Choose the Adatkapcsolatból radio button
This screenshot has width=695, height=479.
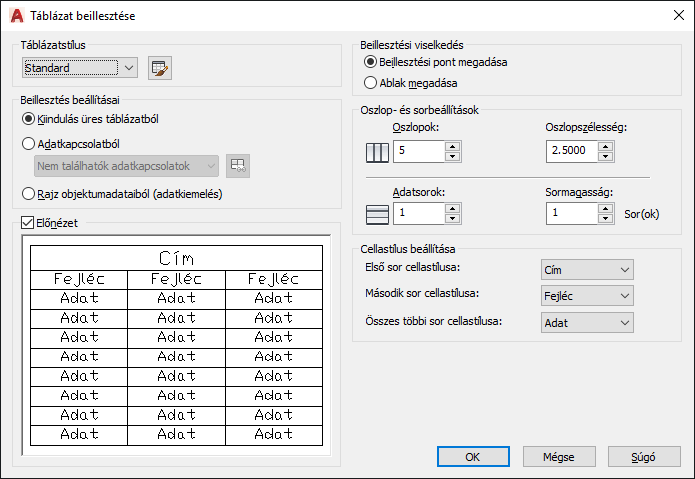29,144
